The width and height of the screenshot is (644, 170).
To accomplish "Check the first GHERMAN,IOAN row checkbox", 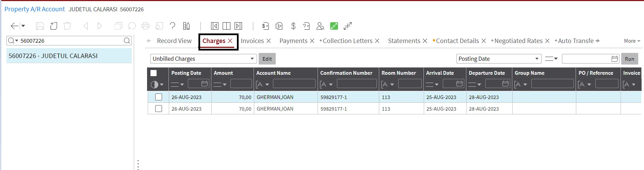I will pos(159,97).
